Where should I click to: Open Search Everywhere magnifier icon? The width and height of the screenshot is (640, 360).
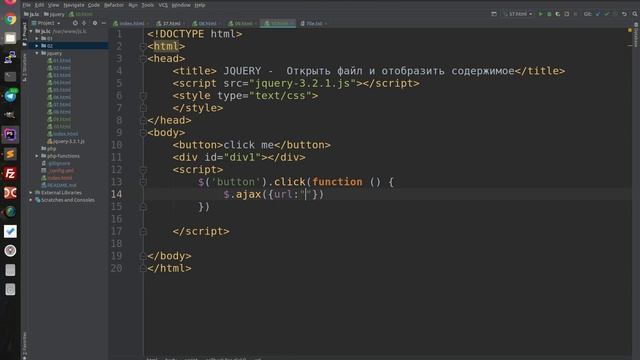[x=635, y=14]
